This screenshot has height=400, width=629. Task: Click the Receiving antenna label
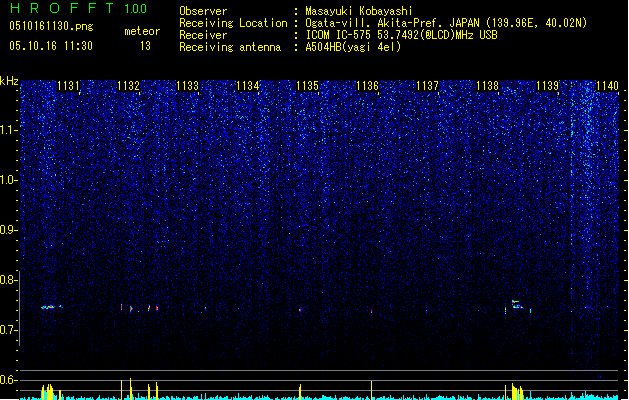230,47
